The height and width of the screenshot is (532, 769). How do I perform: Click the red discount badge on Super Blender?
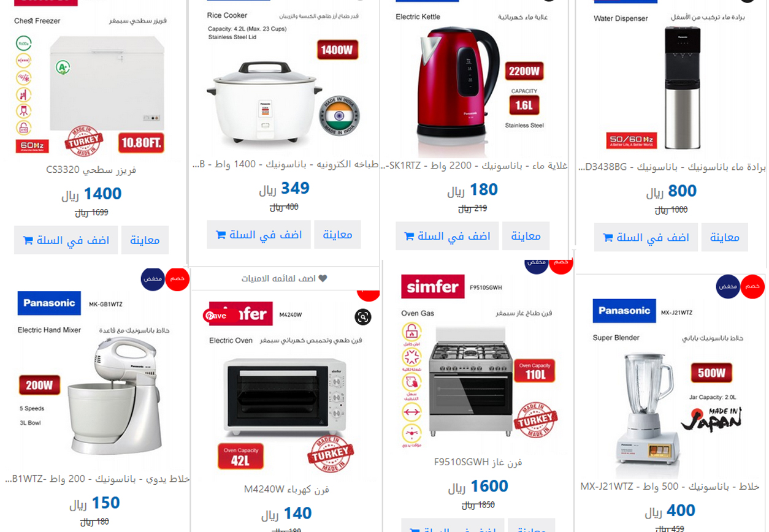pyautogui.click(x=752, y=286)
